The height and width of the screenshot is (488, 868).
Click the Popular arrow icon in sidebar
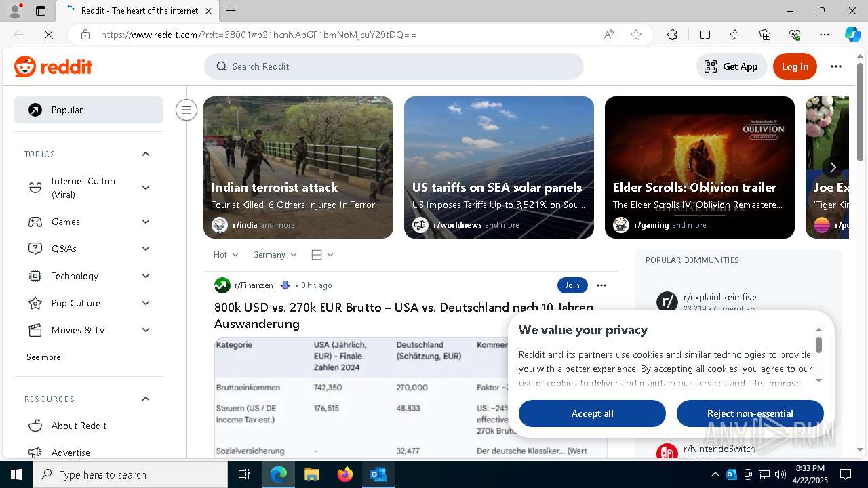[x=35, y=110]
